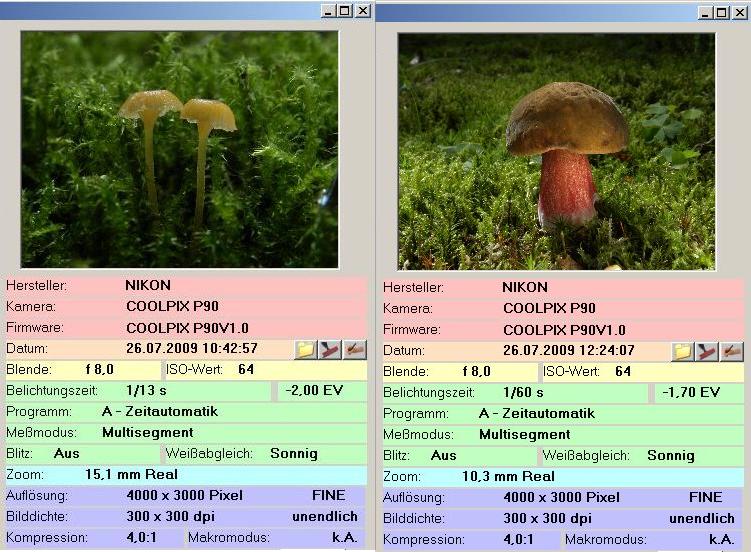Select the exposure time value 1/13 s
751x552 pixels.
pos(147,391)
